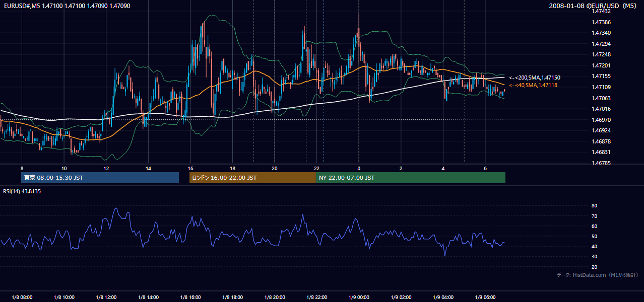Click price axis value 1.47201
The image size is (644, 302).
(x=601, y=65)
